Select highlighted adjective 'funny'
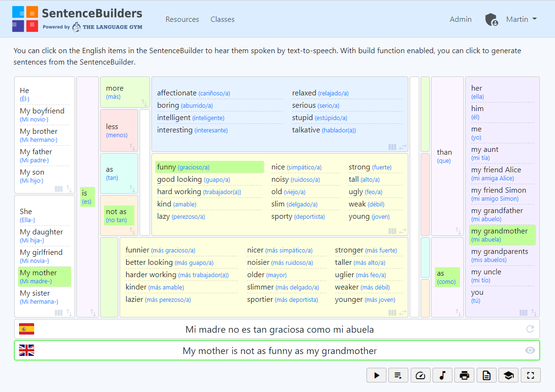 (x=209, y=167)
